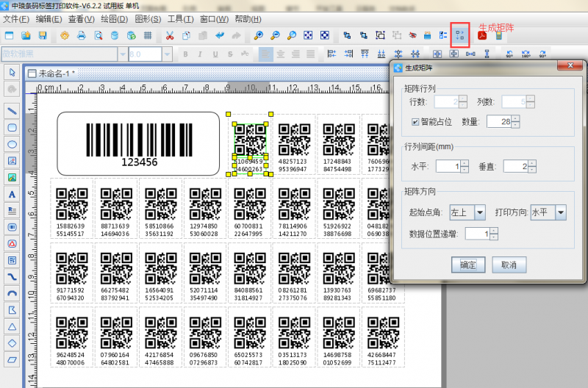
Task: Expand the font name dropdown
Action: tap(121, 54)
